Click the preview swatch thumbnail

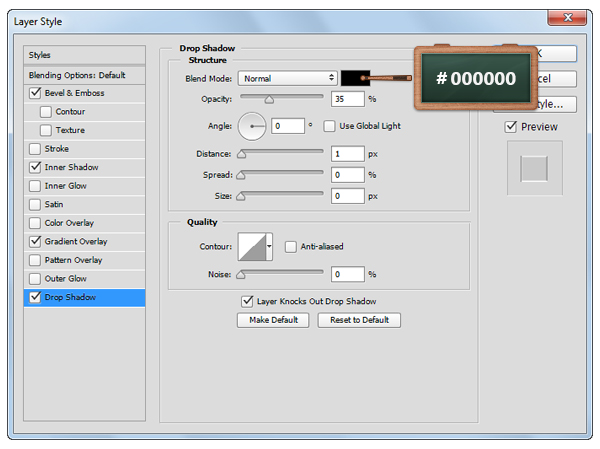pyautogui.click(x=535, y=168)
